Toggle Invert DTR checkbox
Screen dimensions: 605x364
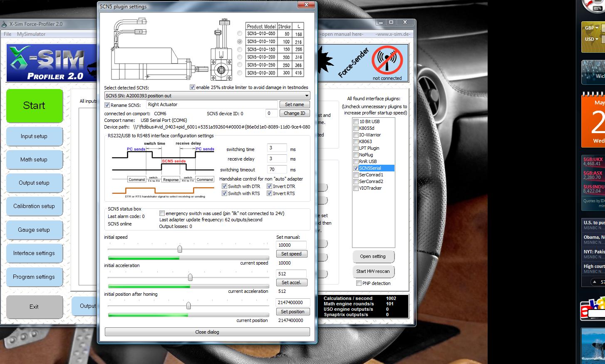[269, 186]
